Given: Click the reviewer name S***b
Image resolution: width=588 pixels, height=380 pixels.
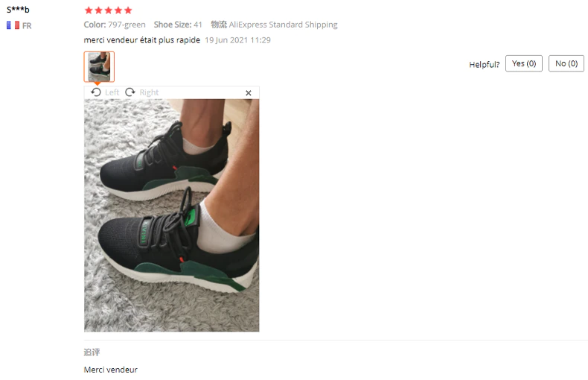Looking at the screenshot, I should (x=18, y=10).
